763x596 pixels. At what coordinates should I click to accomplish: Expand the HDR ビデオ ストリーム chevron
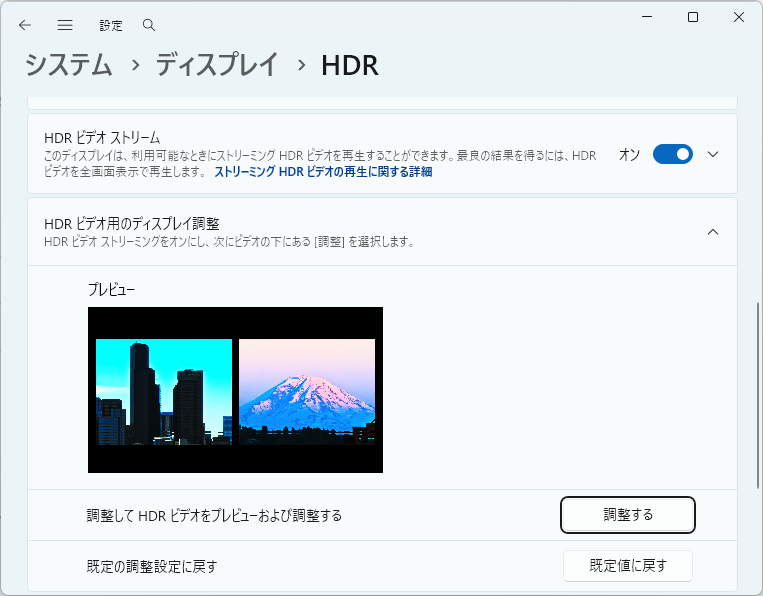pos(713,154)
